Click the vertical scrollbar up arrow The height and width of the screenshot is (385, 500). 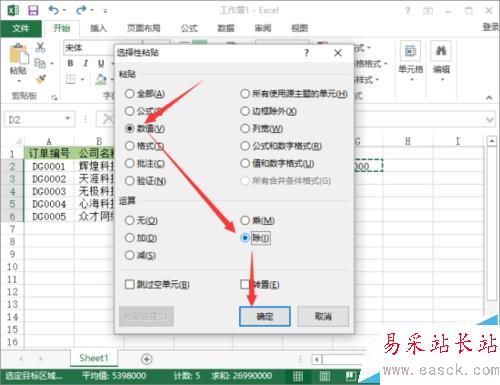click(x=492, y=141)
